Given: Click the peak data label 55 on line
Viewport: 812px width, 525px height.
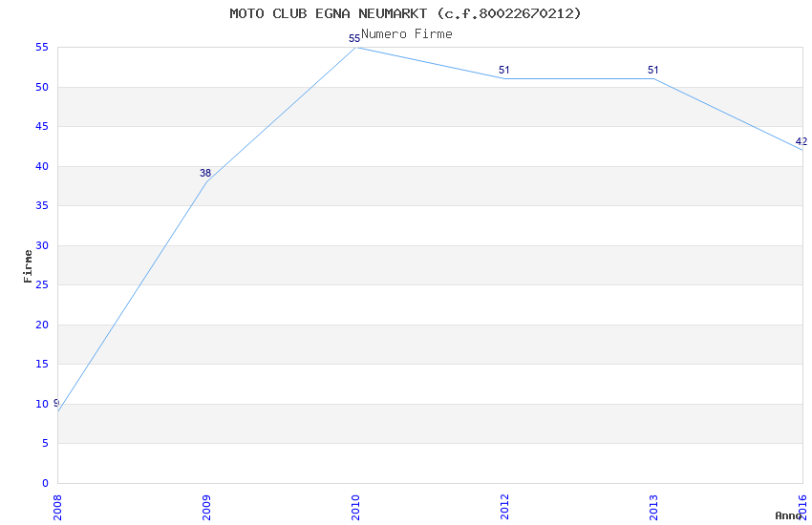Looking at the screenshot, I should (x=354, y=39).
